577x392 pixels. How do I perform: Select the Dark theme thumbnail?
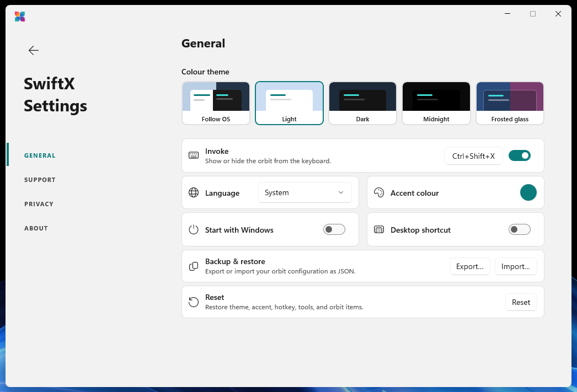362,103
